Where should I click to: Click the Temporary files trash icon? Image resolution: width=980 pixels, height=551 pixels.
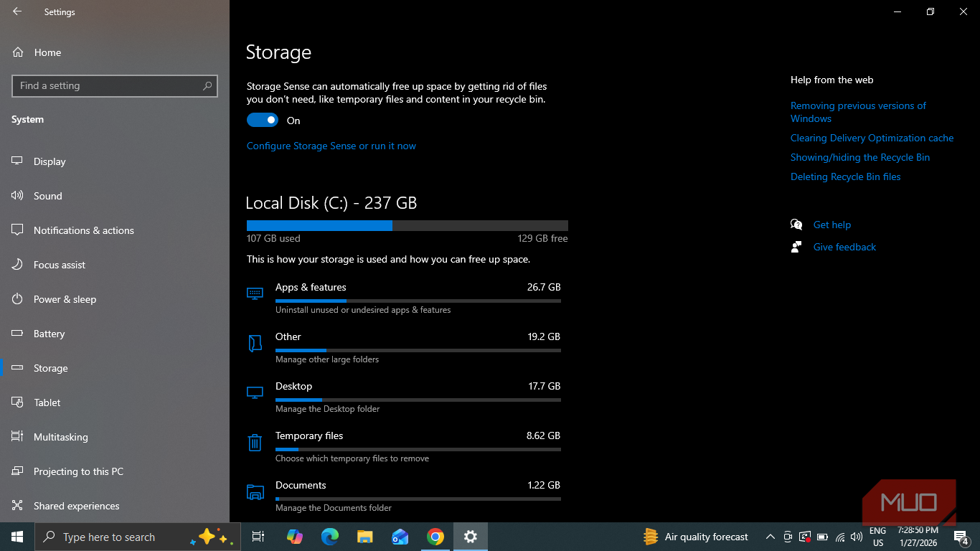click(255, 442)
